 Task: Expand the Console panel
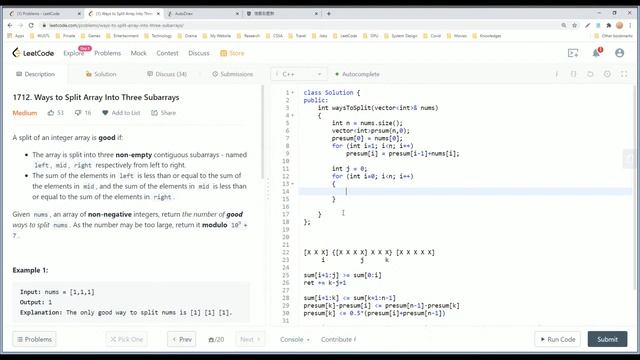tap(295, 339)
